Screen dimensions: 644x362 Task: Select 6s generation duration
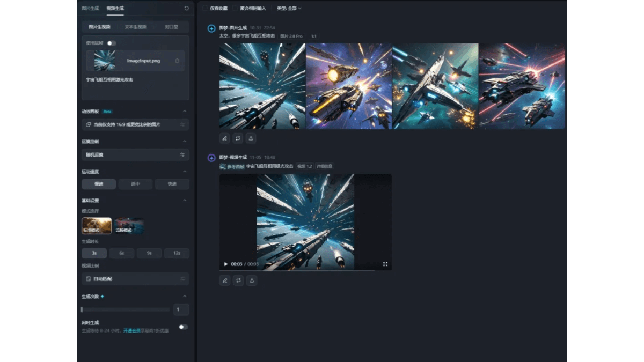point(122,253)
